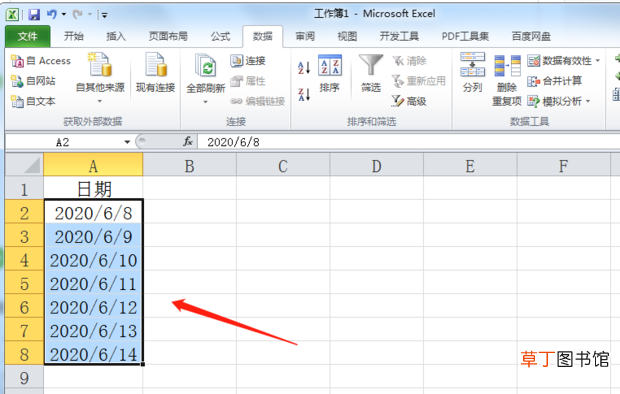Screen dimensions: 620x394
Task: Import data 自 Access
Action: click(x=40, y=61)
